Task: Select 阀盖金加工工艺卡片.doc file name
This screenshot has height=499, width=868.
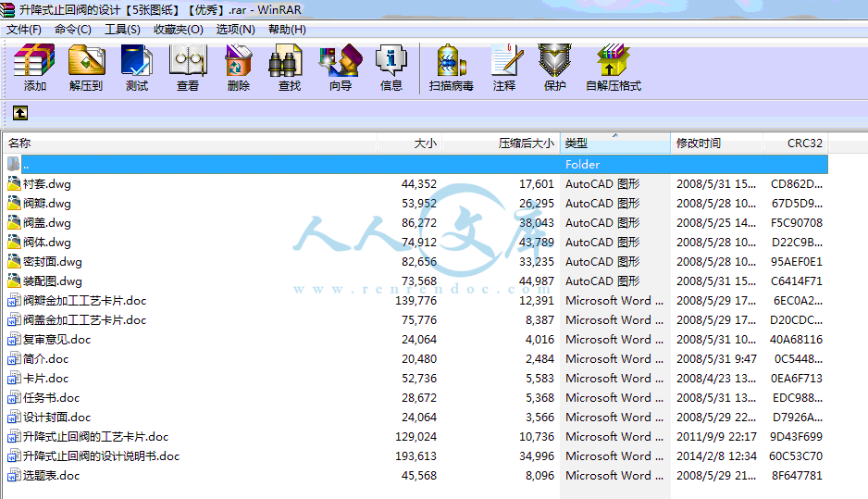Action: 85,319
